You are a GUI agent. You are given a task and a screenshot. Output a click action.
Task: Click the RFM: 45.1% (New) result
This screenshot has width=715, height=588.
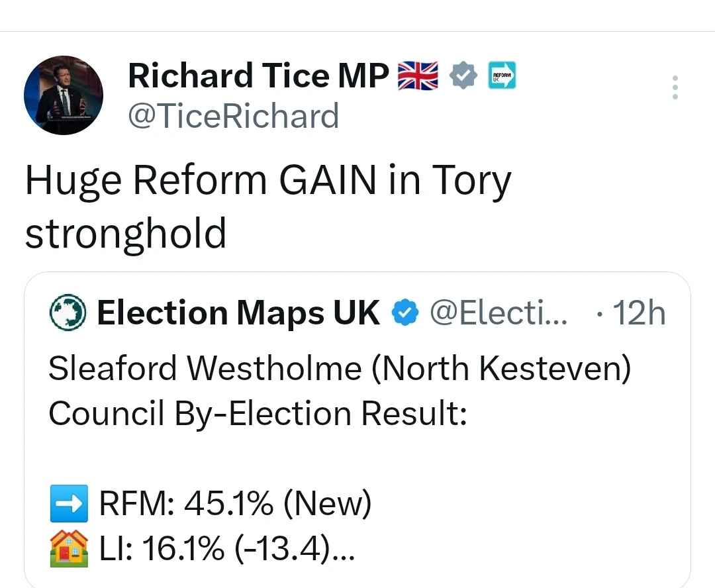click(x=235, y=505)
